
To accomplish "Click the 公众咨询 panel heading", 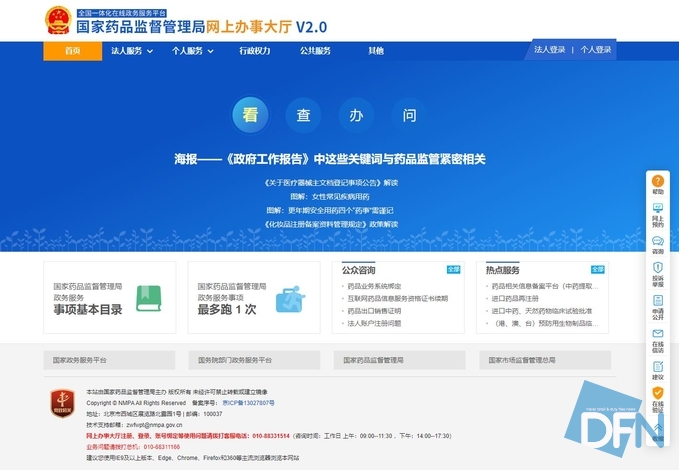I will click(358, 270).
